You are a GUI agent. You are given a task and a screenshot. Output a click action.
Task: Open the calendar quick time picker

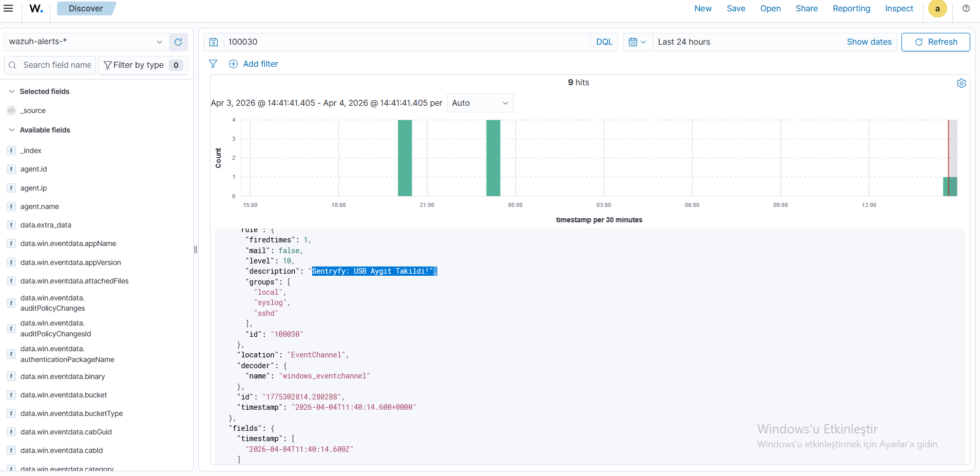[x=637, y=42]
